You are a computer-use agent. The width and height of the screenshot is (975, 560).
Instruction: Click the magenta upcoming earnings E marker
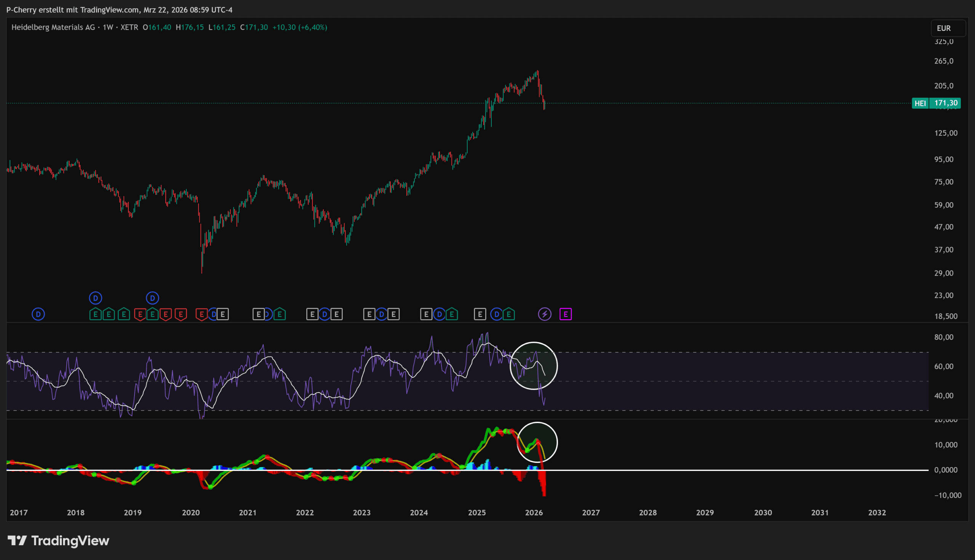(565, 314)
